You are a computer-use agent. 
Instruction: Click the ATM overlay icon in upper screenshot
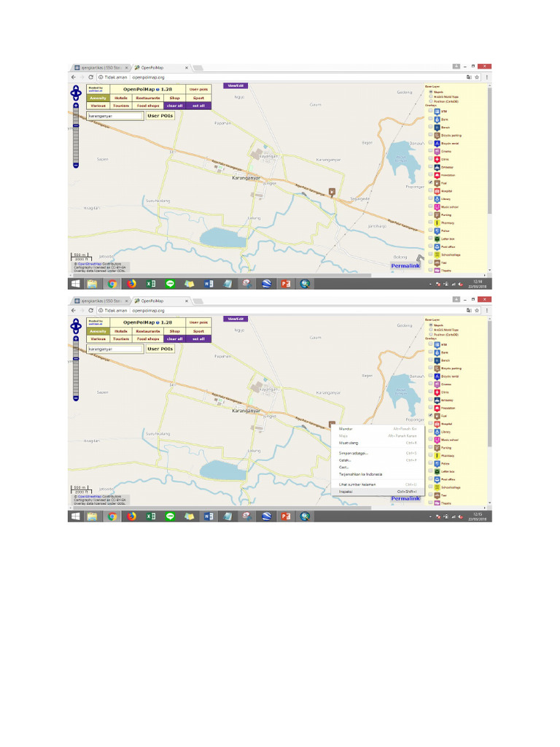click(437, 112)
